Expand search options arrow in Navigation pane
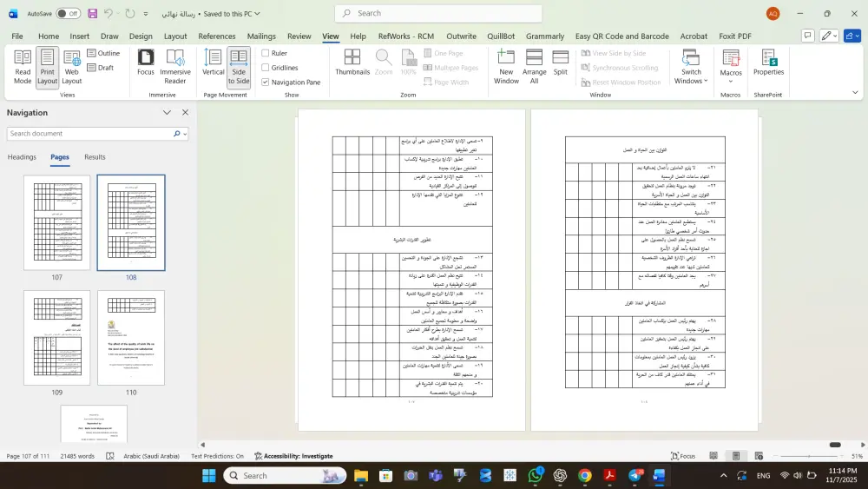868x489 pixels. pyautogui.click(x=185, y=134)
